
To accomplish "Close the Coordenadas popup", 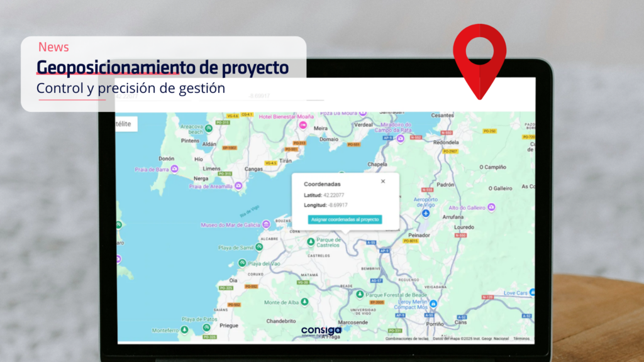I will [383, 181].
